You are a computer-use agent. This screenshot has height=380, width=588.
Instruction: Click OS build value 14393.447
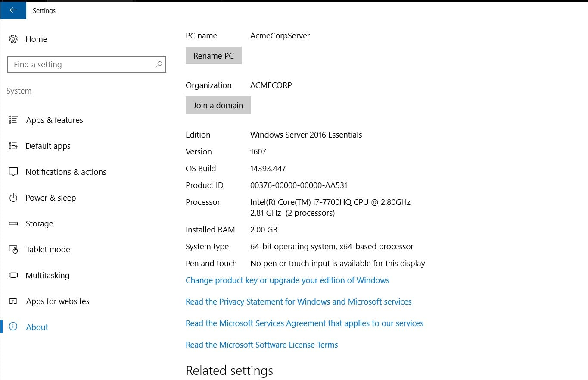268,169
